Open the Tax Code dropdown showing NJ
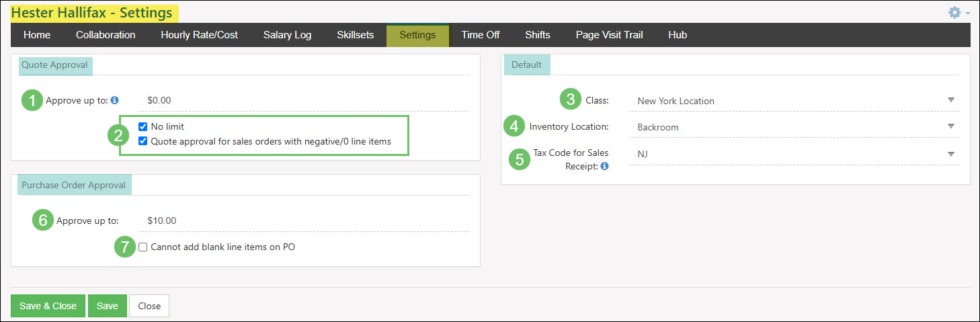The height and width of the screenshot is (322, 980). click(794, 154)
